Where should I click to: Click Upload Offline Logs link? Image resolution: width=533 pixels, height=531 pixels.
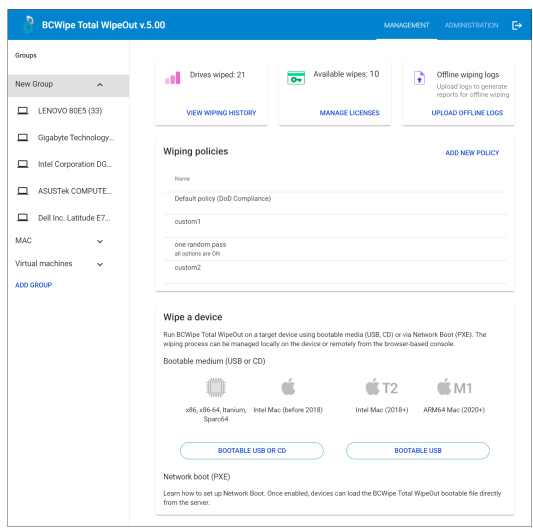click(x=467, y=113)
